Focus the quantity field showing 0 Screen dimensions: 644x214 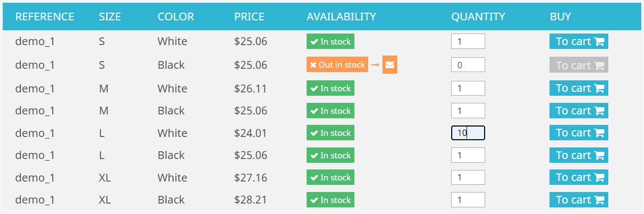point(468,65)
